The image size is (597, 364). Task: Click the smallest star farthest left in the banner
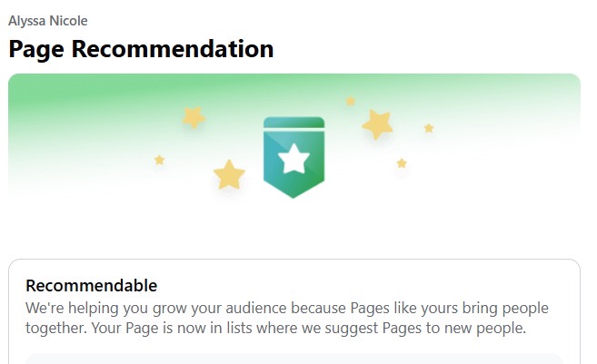[x=160, y=160]
